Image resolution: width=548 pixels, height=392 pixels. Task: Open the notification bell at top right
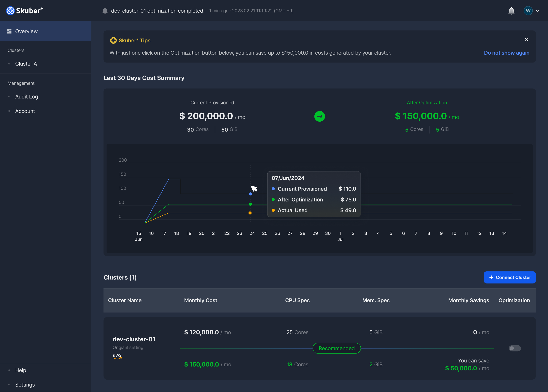tap(511, 11)
